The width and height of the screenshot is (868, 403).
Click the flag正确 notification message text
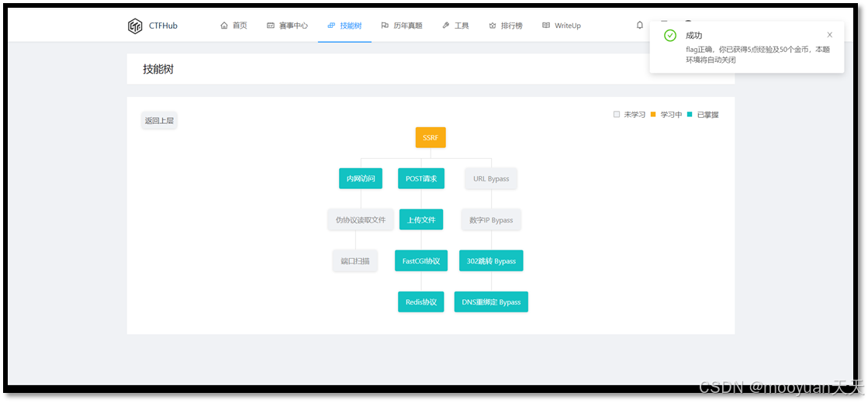coord(757,54)
